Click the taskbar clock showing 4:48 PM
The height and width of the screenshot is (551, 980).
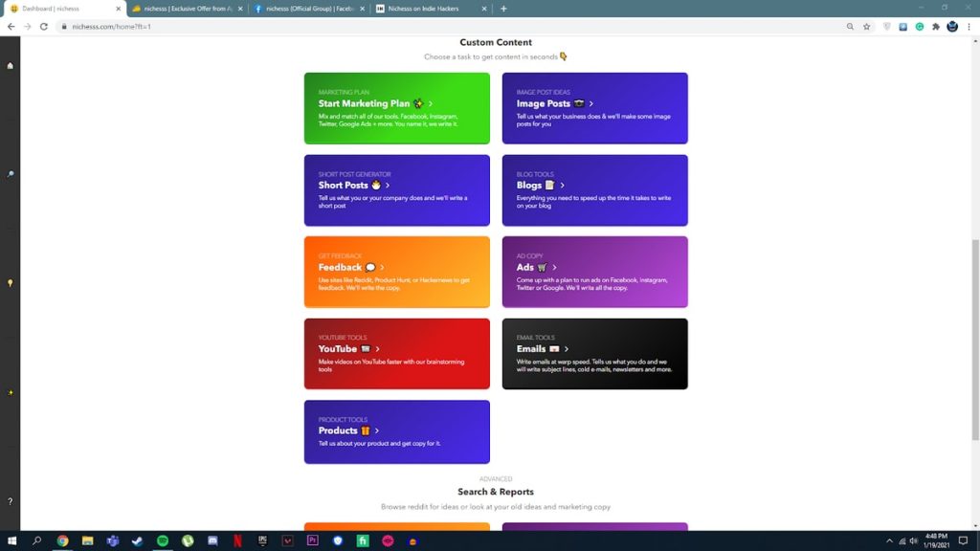(x=936, y=540)
